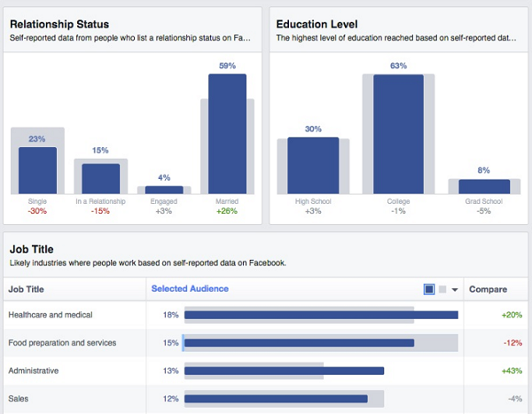The height and width of the screenshot is (414, 532).
Task: Click the Healthcare 18% horizontal bar
Action: [x=321, y=315]
